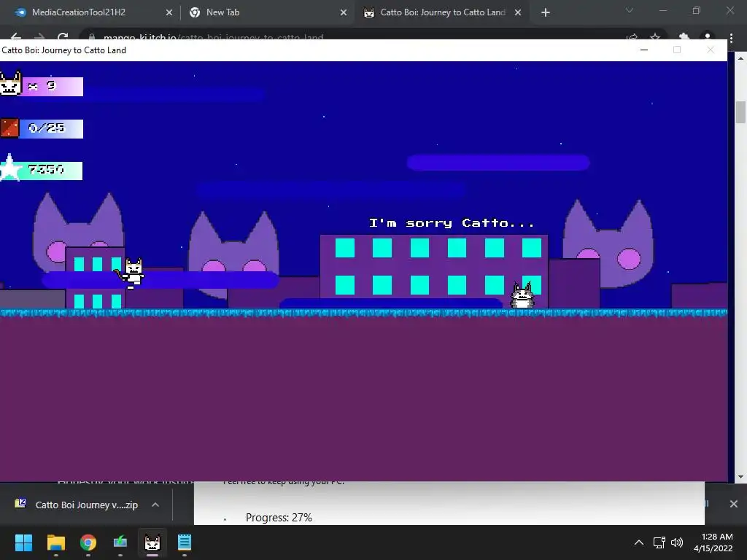
Task: Open the Windows Start menu
Action: click(23, 542)
